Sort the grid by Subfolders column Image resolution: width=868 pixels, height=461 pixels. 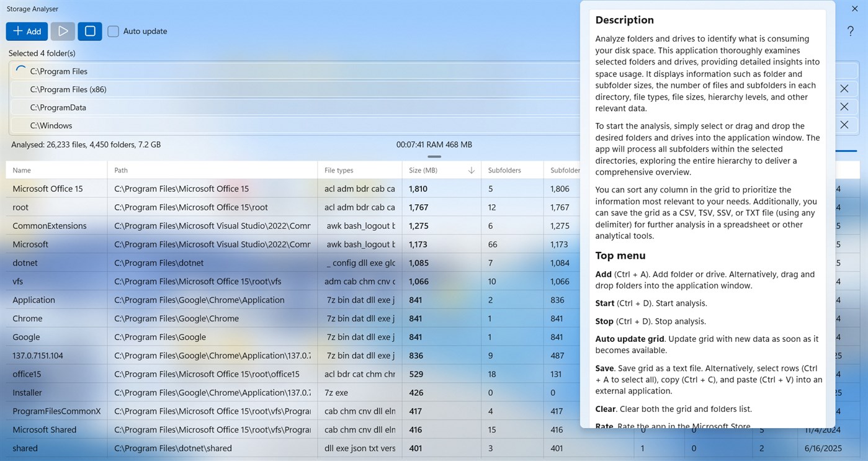click(x=504, y=169)
